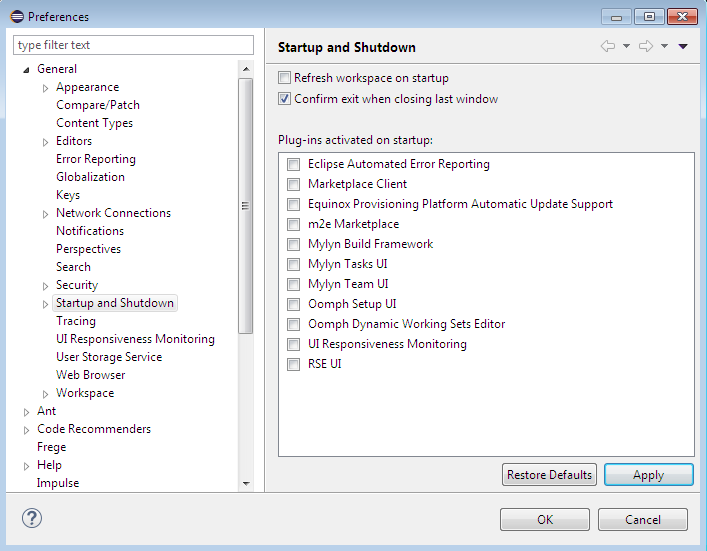Click the tree vertical scrollbar thumb

[x=246, y=206]
